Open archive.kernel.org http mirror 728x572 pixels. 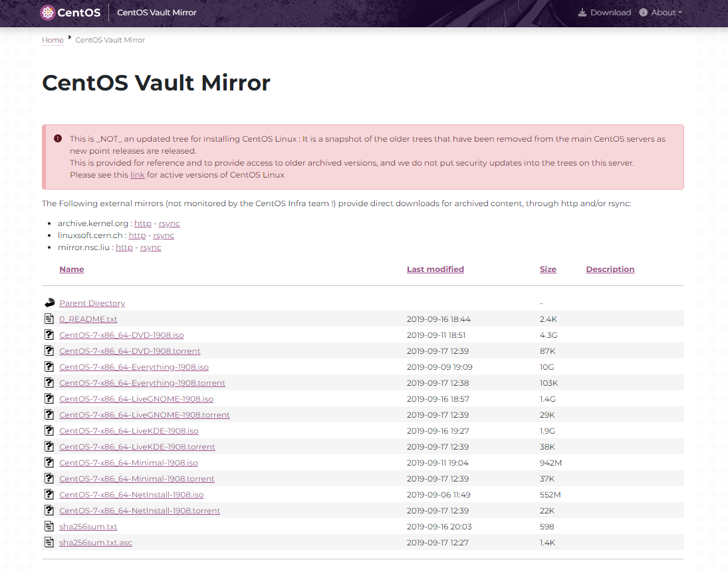click(142, 223)
